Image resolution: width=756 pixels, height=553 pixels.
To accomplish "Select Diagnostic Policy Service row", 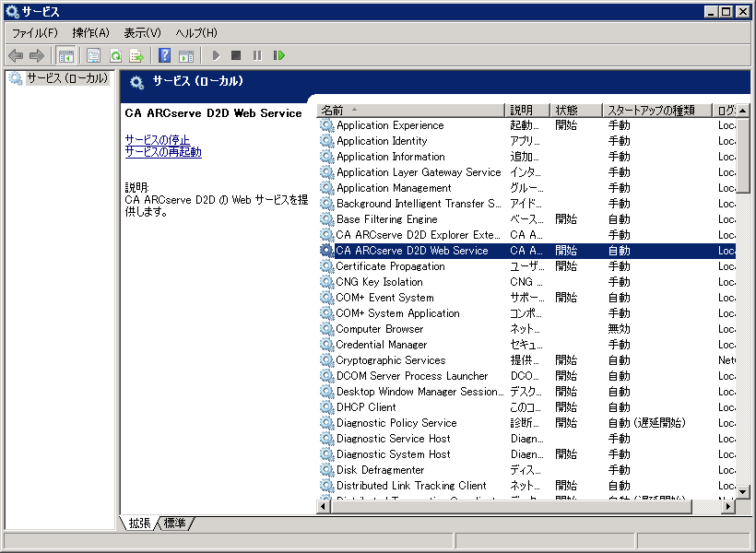I will click(x=526, y=423).
